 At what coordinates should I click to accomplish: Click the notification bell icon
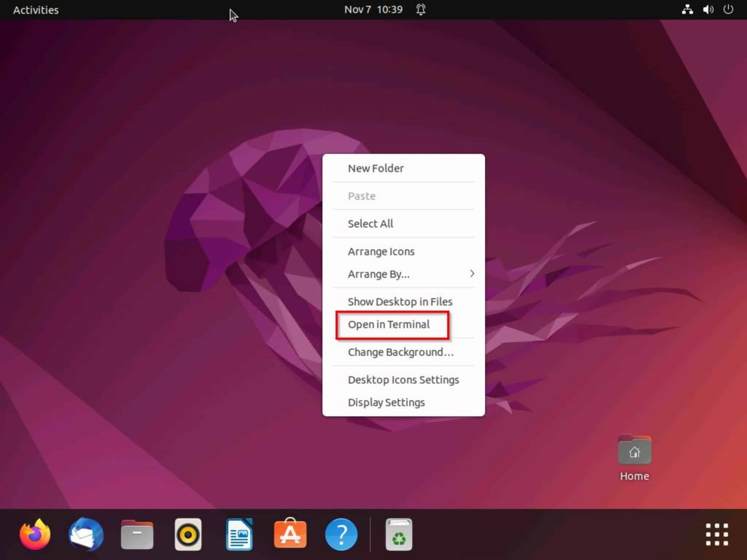(x=421, y=9)
